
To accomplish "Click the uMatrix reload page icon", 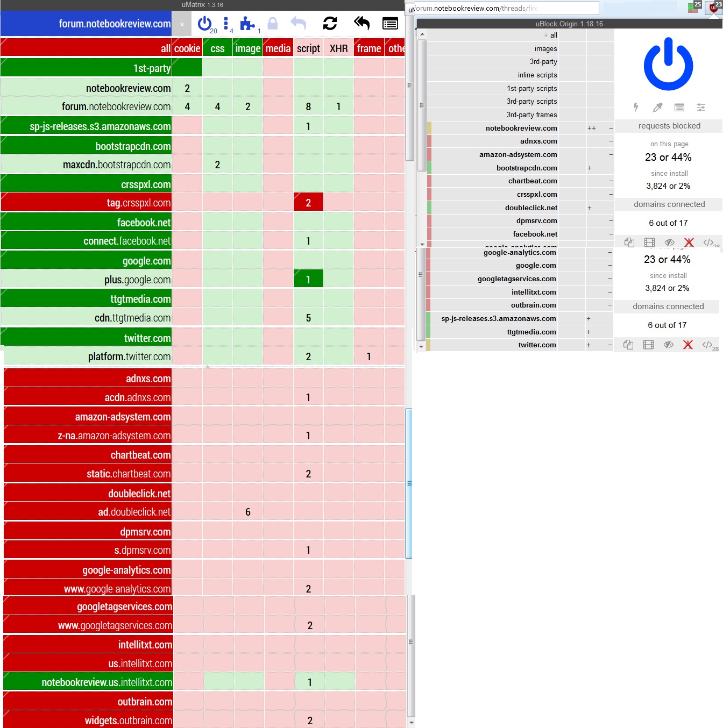I will (x=330, y=24).
